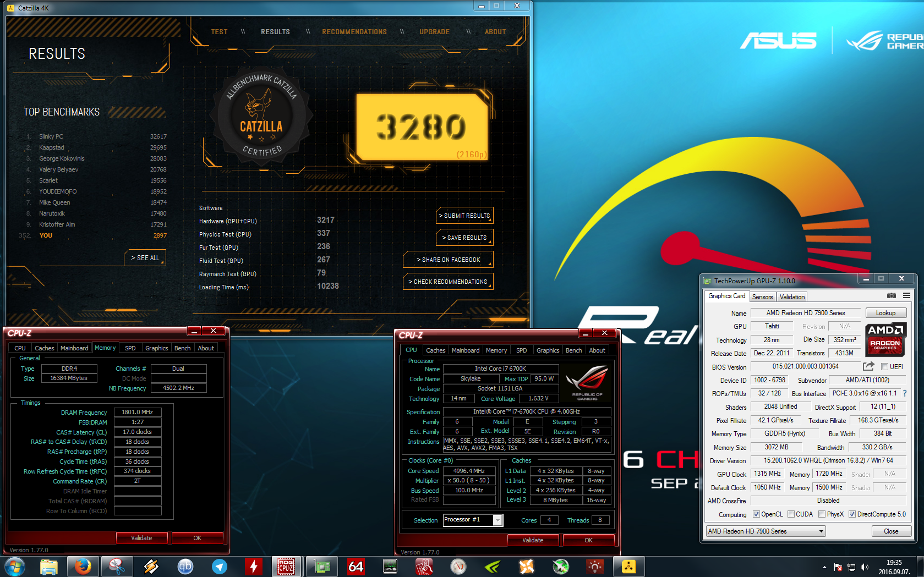Open Catzilla UPGRADE tab
The image size is (924, 577).
pos(434,32)
